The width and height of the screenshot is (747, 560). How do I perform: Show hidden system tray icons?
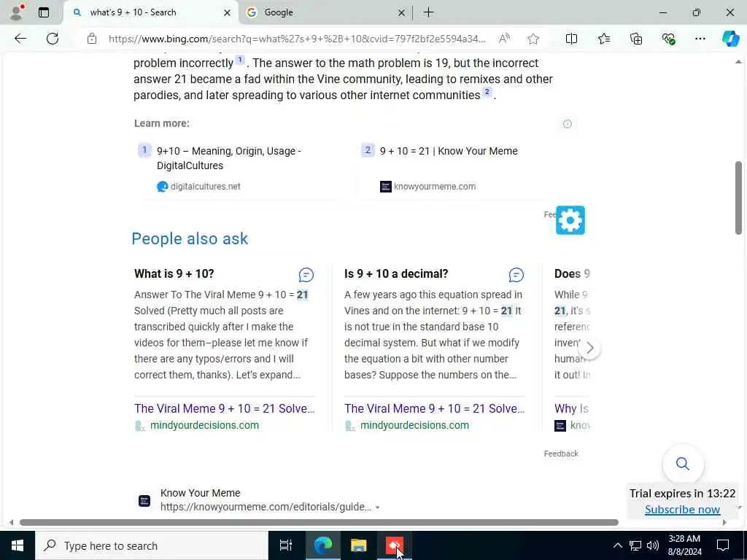[x=617, y=545]
